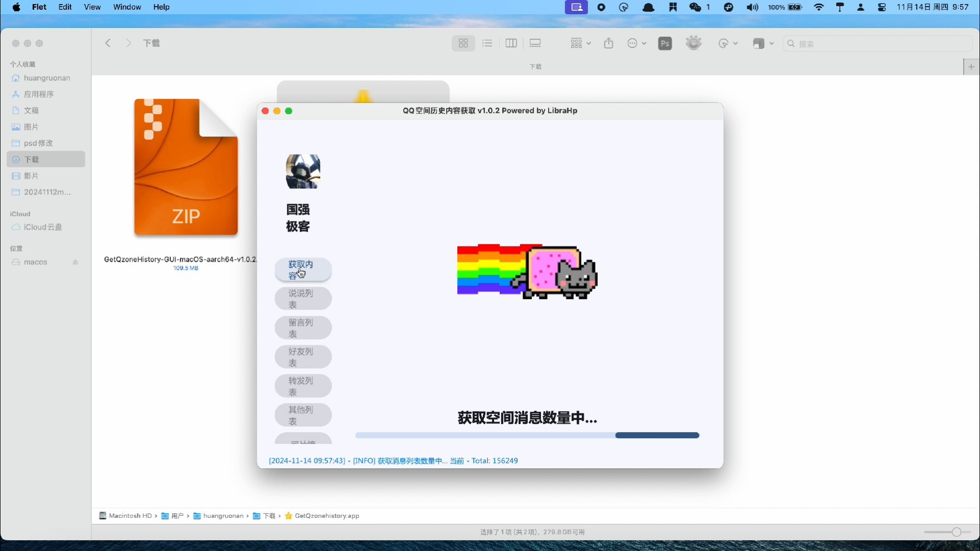Click Macintosh HD in path bar
This screenshot has height=551, width=980.
coord(126,516)
